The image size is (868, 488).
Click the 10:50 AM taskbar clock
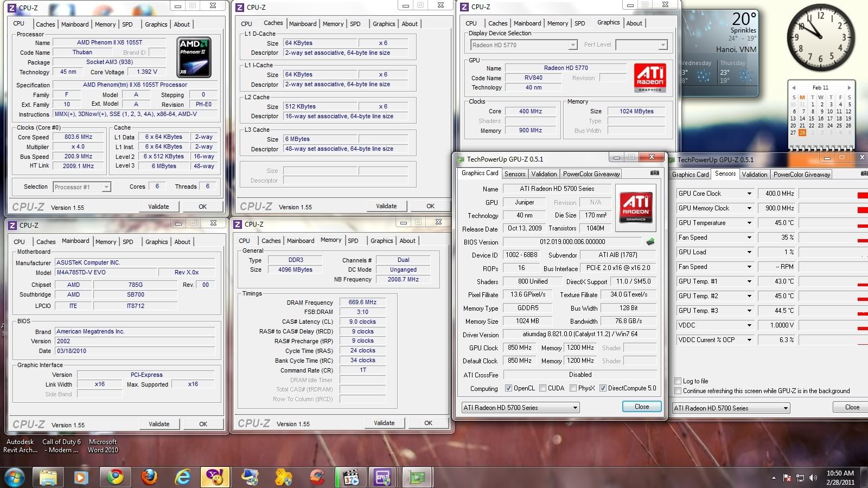point(840,478)
